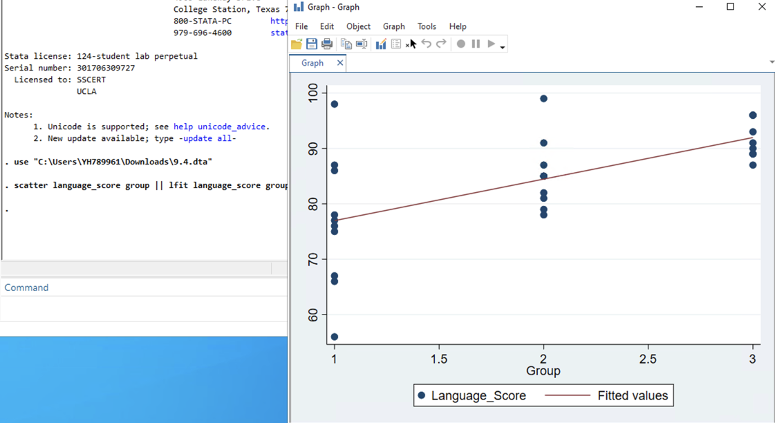Click the 800-STATA-PC phone text
This screenshot has height=424, width=776.
(x=202, y=21)
